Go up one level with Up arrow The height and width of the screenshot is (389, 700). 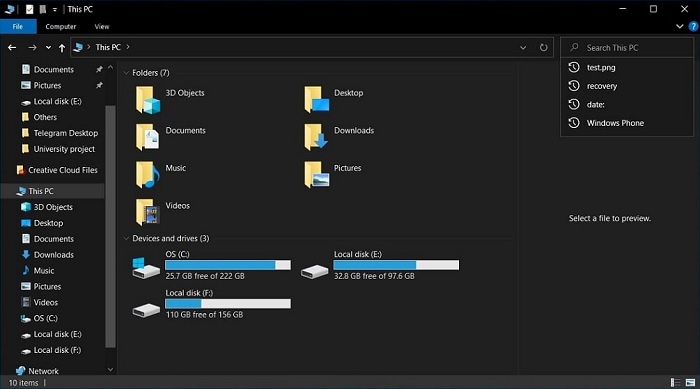pyautogui.click(x=62, y=48)
